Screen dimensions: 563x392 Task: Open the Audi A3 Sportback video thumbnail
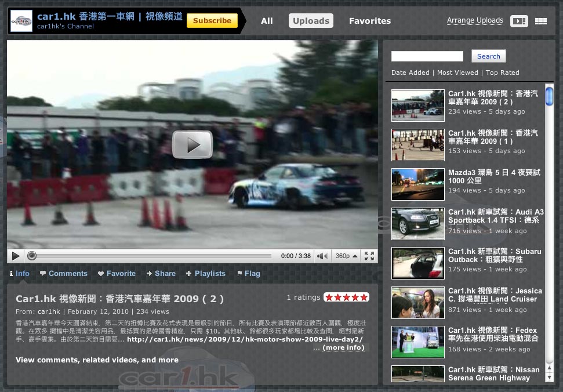pyautogui.click(x=418, y=224)
